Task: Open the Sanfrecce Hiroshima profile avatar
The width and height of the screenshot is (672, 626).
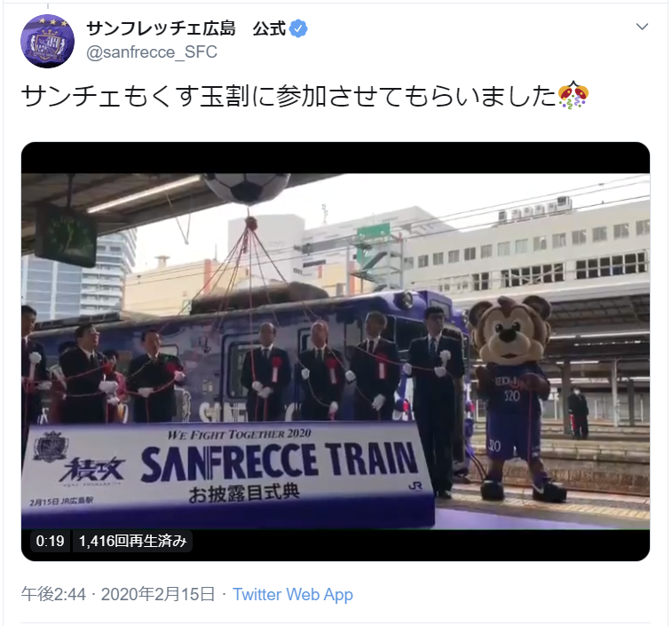Action: click(47, 41)
